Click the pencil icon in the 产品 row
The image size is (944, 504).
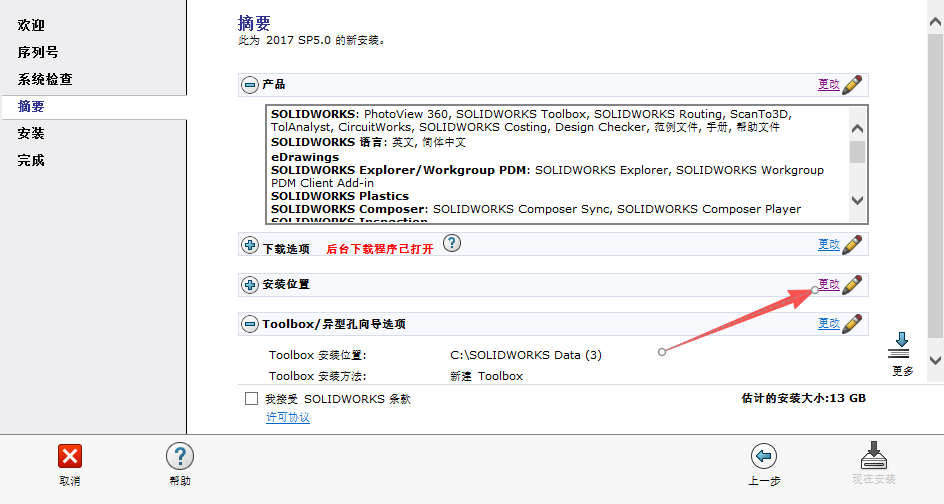(852, 85)
